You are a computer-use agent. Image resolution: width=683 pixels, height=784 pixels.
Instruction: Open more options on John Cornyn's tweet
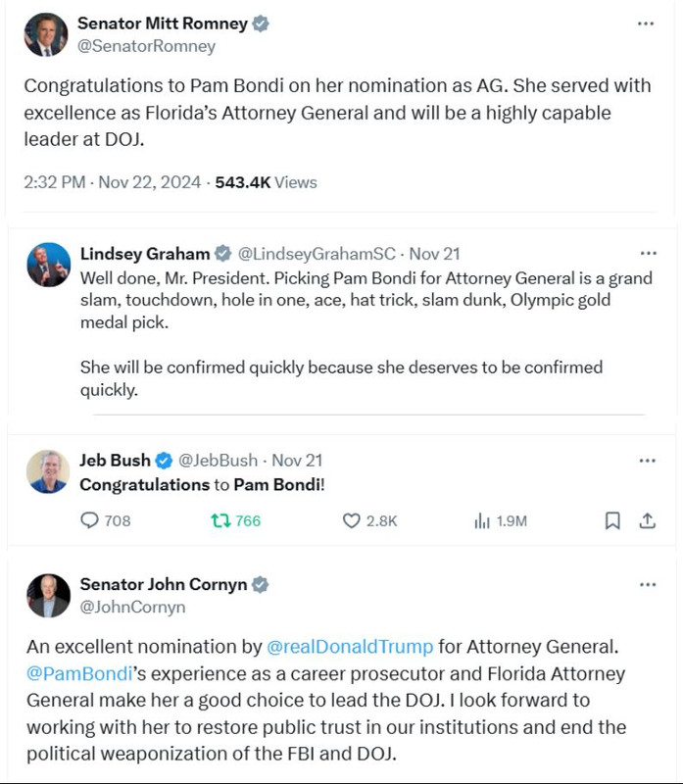pyautogui.click(x=647, y=585)
